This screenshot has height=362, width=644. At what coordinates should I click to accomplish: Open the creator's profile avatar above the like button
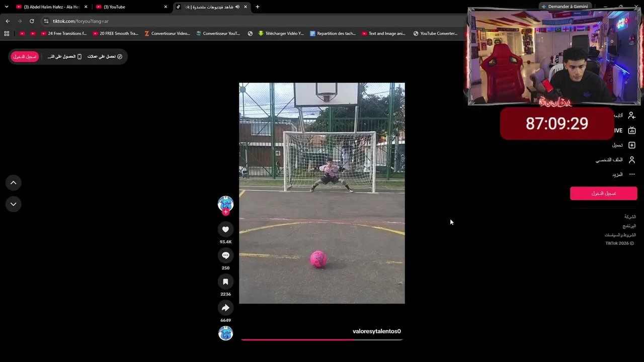pyautogui.click(x=225, y=204)
